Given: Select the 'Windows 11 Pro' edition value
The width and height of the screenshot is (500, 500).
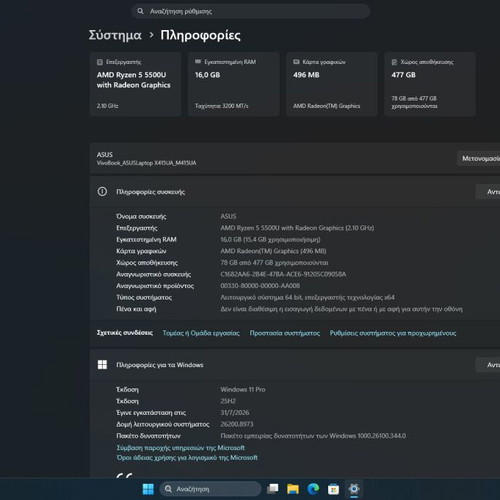Looking at the screenshot, I should [x=243, y=389].
